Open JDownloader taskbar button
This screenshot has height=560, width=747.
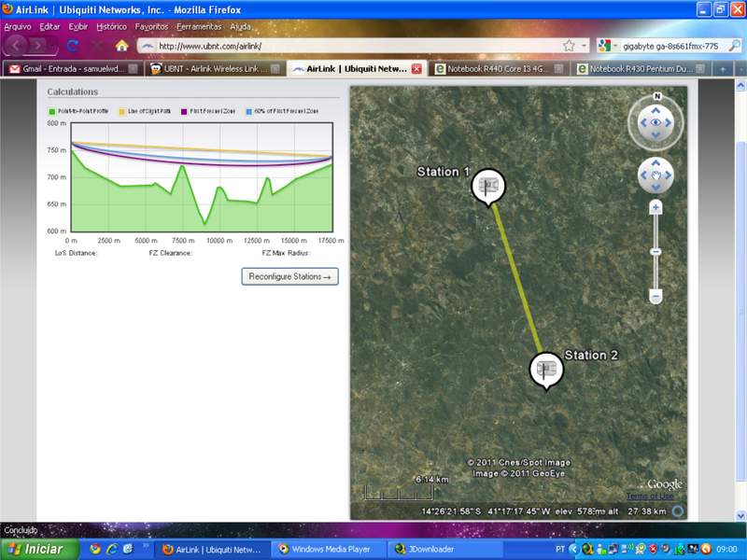tap(446, 549)
